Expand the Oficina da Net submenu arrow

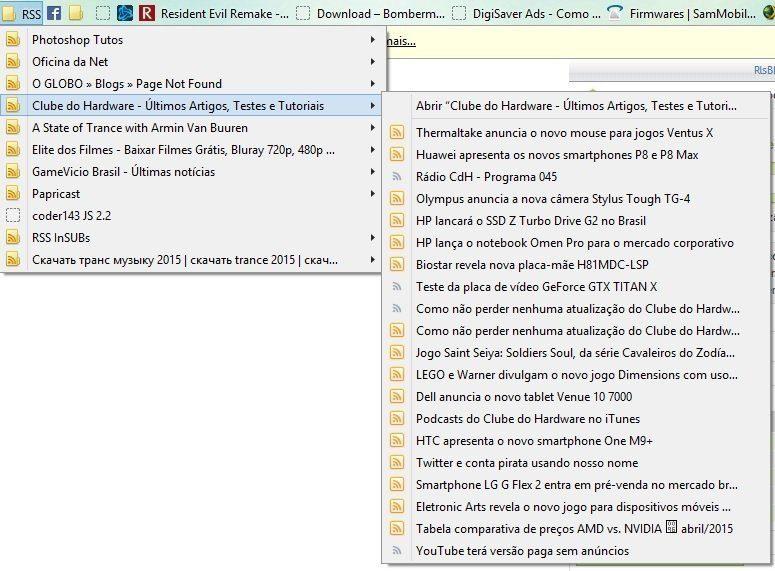[373, 62]
